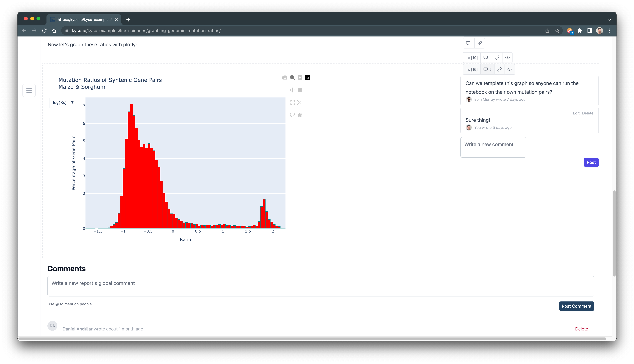This screenshot has height=364, width=634.
Task: Open the table of contents hamburger menu
Action: [29, 90]
